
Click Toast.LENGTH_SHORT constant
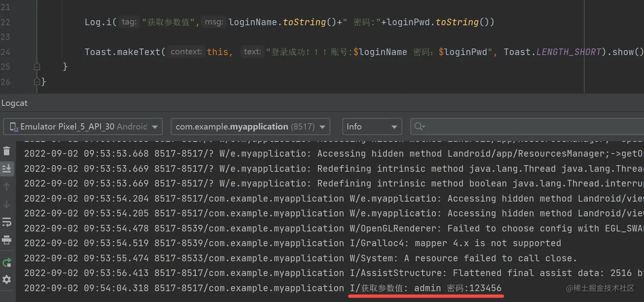(552, 52)
